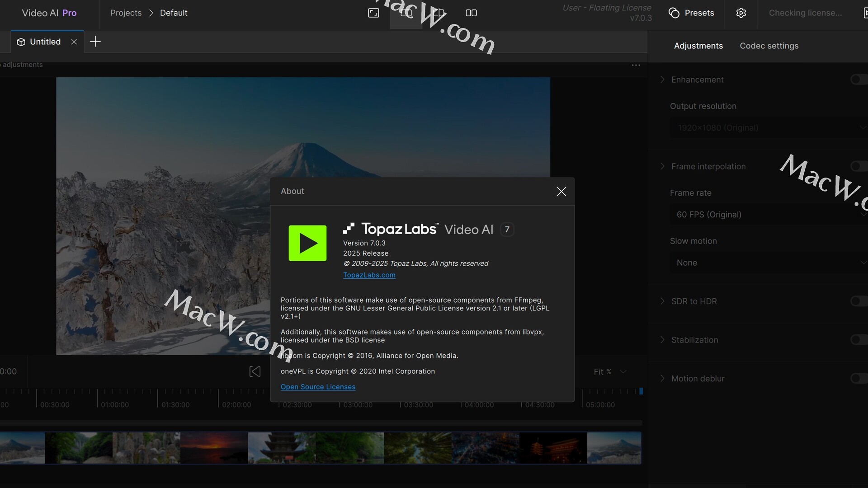868x488 pixels.
Task: Select the sunset filmstrip thumbnail
Action: pyautogui.click(x=214, y=448)
